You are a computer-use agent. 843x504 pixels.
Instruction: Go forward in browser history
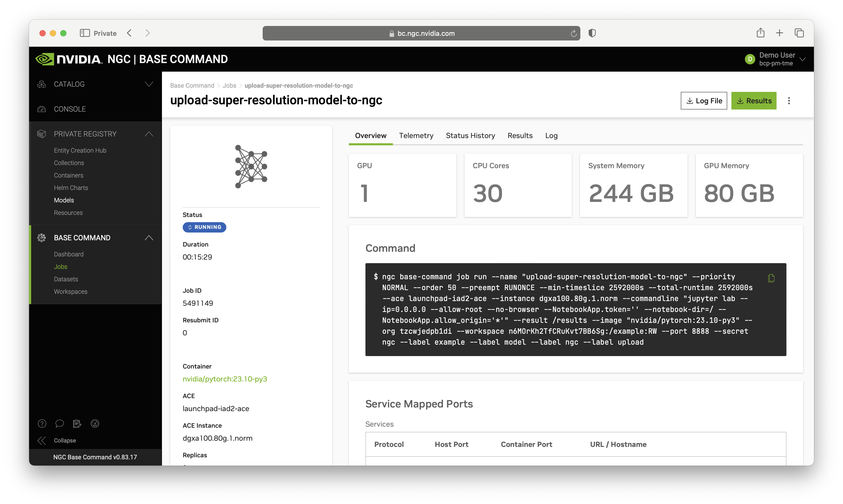(147, 33)
